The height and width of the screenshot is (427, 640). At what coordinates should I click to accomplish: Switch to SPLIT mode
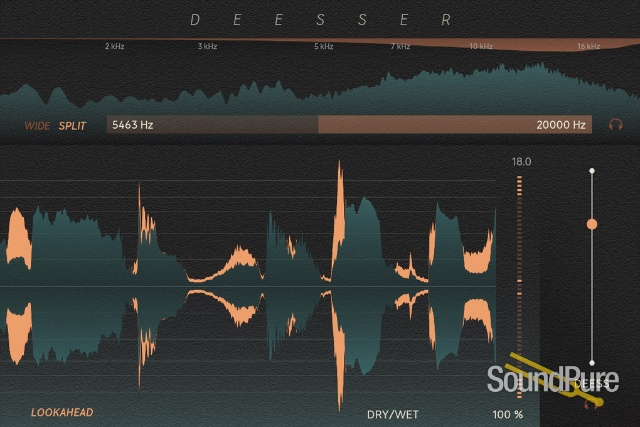tap(72, 126)
